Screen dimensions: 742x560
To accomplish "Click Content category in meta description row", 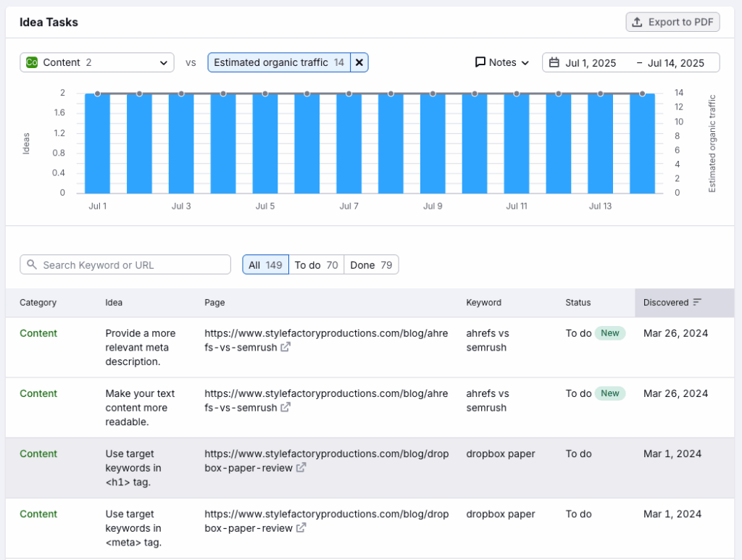I will [38, 333].
